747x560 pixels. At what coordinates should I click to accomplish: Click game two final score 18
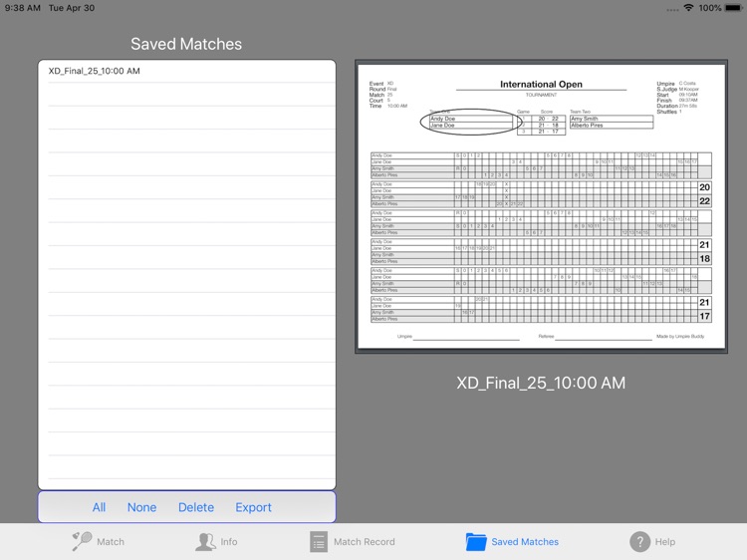click(x=704, y=259)
